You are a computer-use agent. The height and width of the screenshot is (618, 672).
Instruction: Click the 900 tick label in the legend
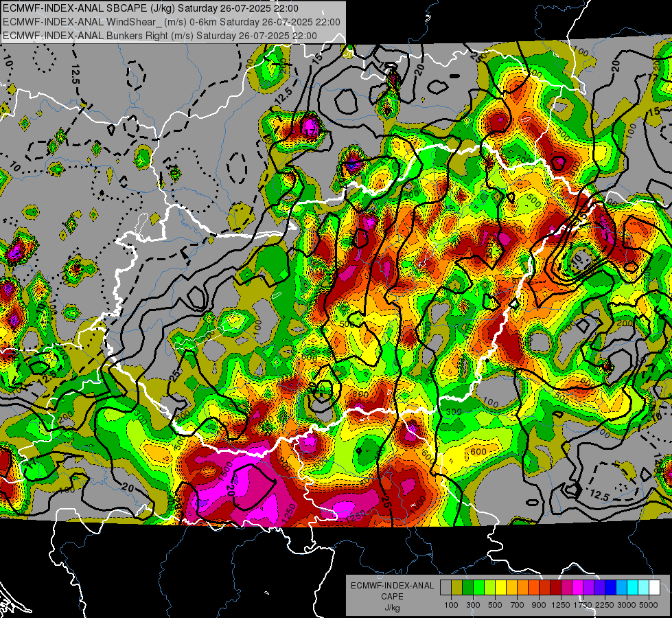pos(539,605)
